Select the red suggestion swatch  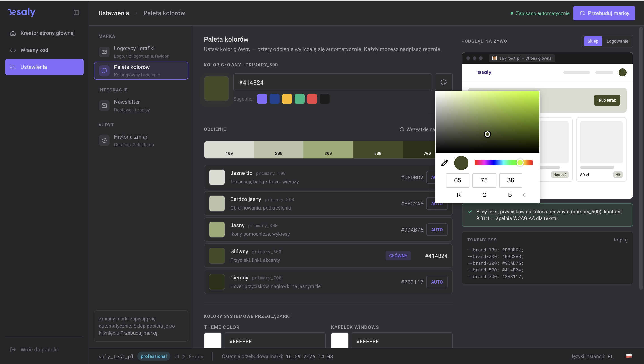click(x=312, y=99)
